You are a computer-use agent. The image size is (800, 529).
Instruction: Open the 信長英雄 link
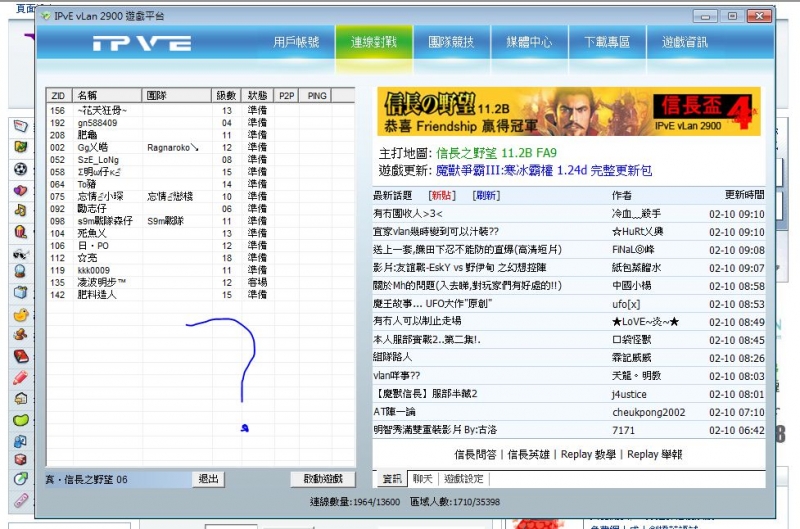pyautogui.click(x=529, y=454)
